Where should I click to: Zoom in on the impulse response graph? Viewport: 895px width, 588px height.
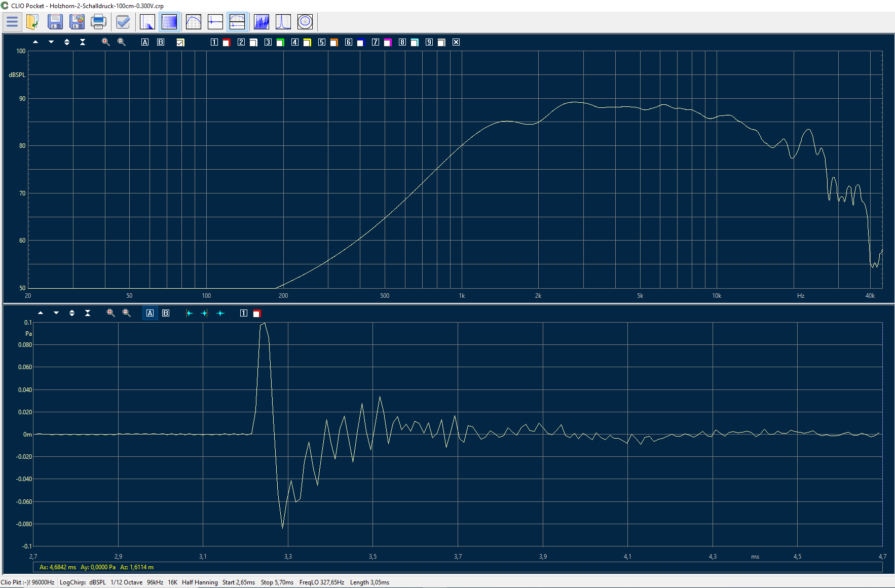point(110,313)
